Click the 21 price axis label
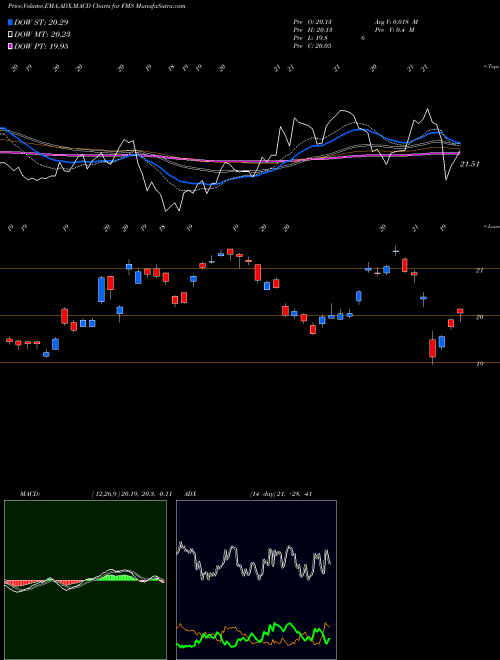 (x=479, y=271)
